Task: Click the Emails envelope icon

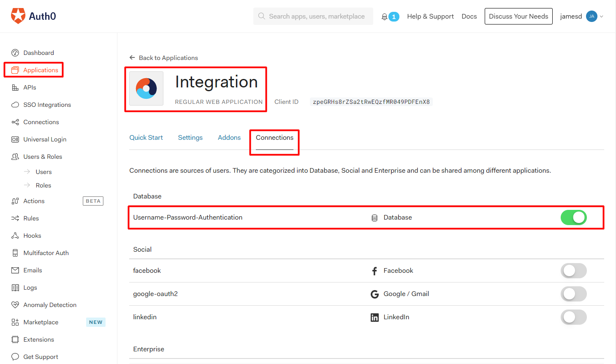Action: (x=15, y=270)
